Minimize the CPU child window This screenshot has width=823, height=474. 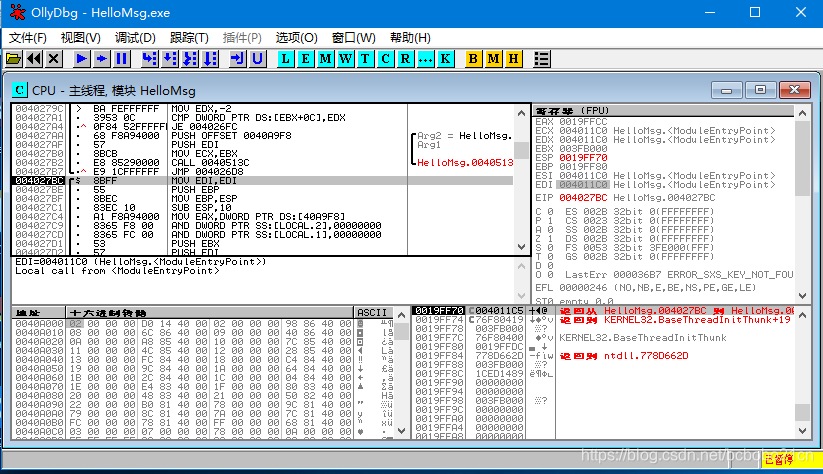pyautogui.click(x=726, y=90)
